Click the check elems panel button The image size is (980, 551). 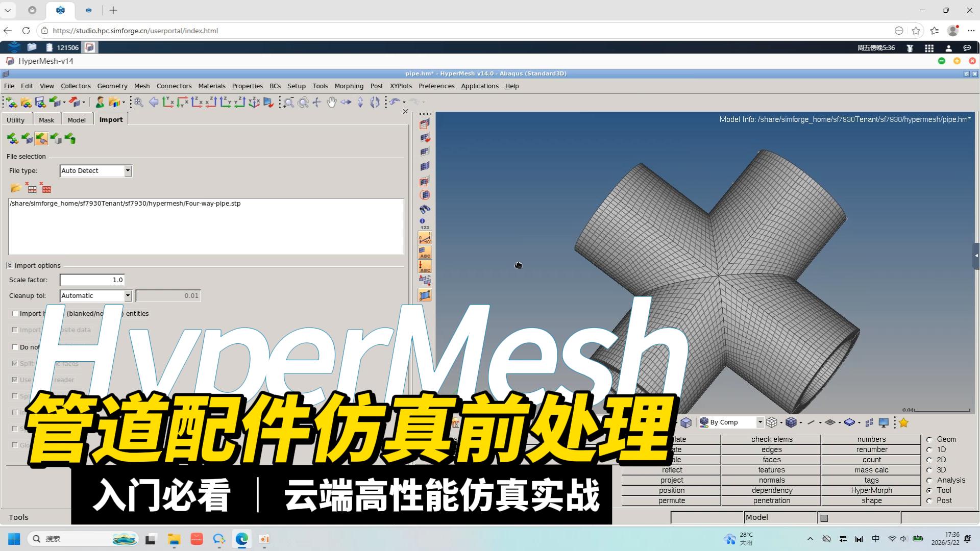[771, 439]
